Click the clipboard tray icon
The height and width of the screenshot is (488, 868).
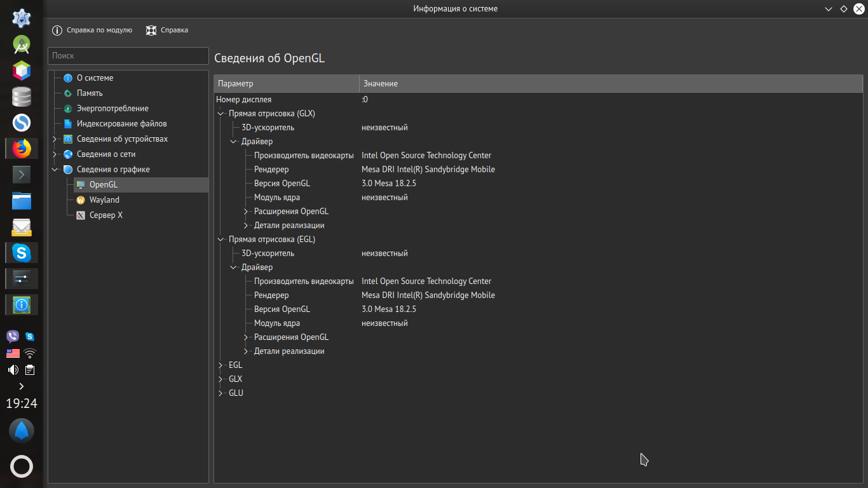(30, 370)
